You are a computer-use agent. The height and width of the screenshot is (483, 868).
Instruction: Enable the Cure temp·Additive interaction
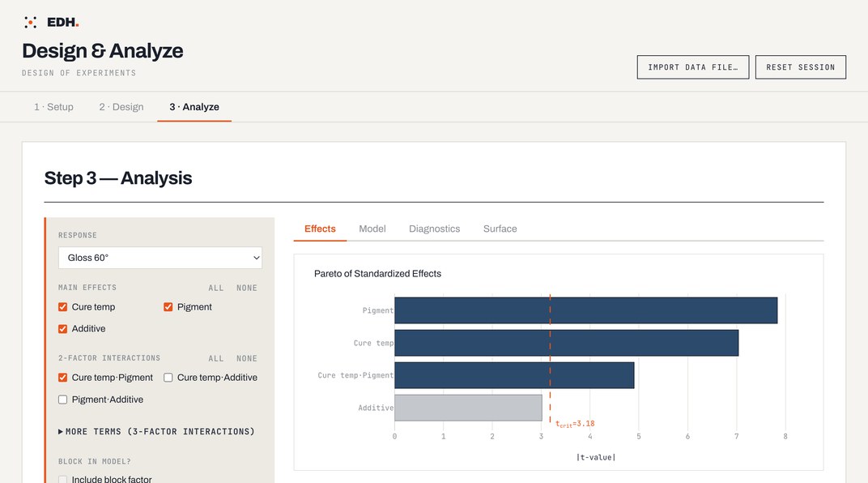click(168, 378)
